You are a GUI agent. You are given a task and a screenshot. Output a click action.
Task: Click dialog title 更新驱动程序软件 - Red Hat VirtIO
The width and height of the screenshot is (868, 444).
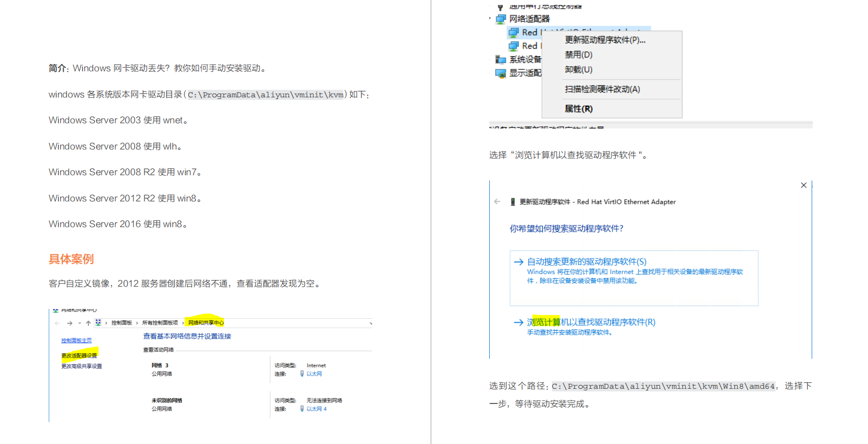(598, 202)
